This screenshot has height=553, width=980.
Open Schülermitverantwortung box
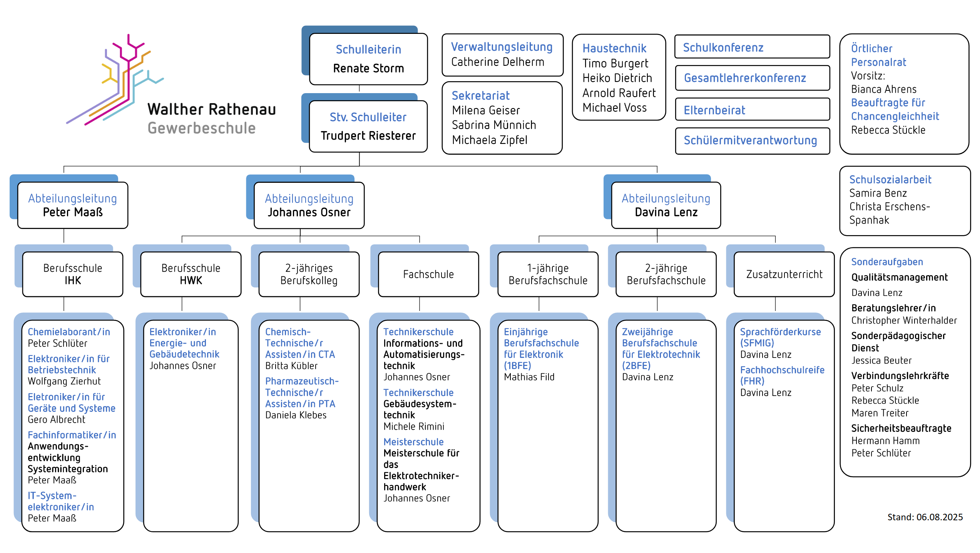pos(752,140)
